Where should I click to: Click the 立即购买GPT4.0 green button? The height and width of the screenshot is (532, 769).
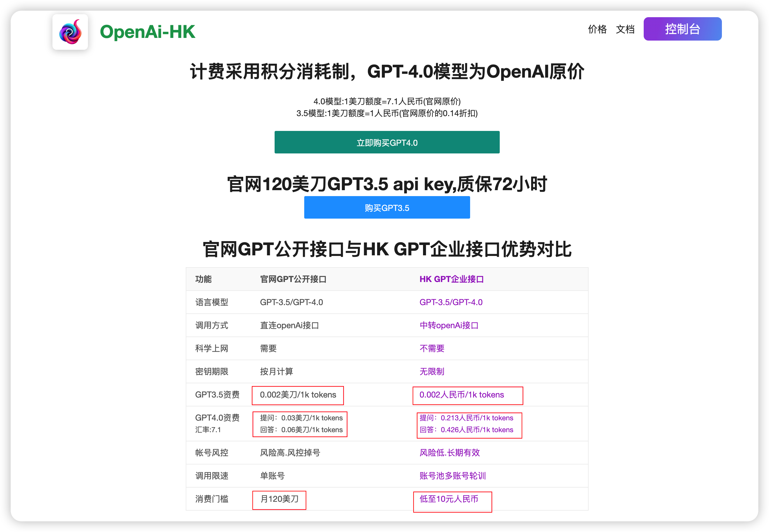tap(387, 142)
